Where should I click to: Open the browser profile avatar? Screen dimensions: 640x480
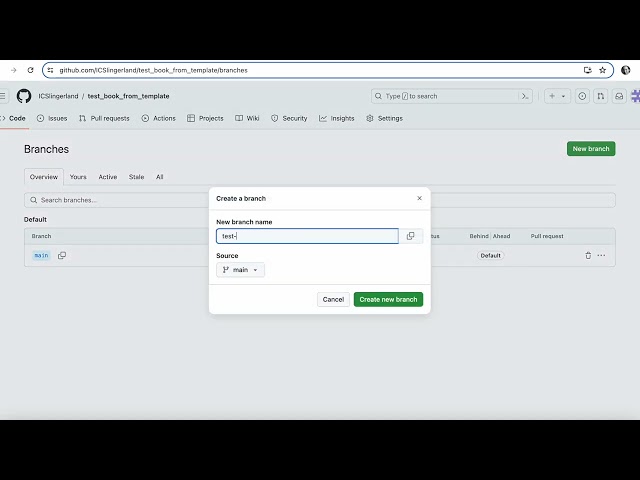point(625,70)
